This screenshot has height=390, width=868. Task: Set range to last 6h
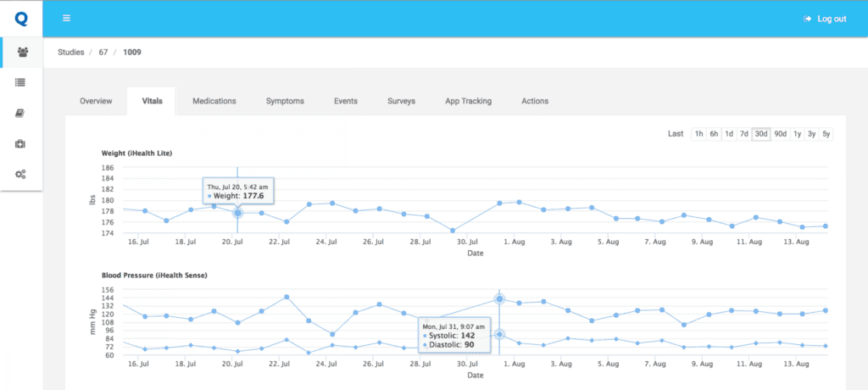(714, 134)
